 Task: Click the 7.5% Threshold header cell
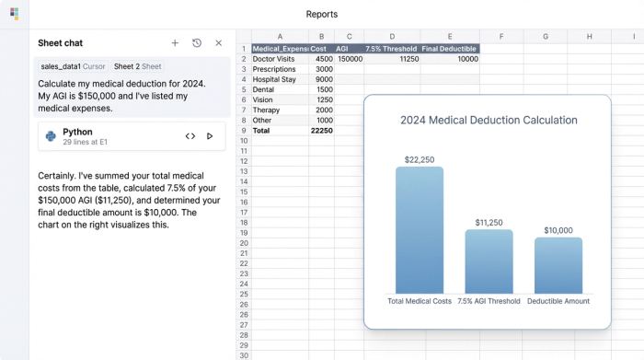click(392, 49)
